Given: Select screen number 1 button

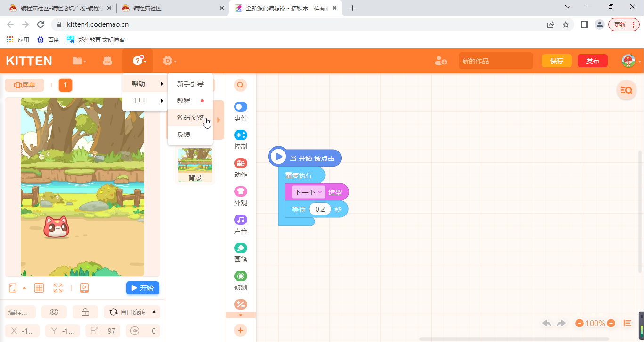Looking at the screenshot, I should pos(65,85).
